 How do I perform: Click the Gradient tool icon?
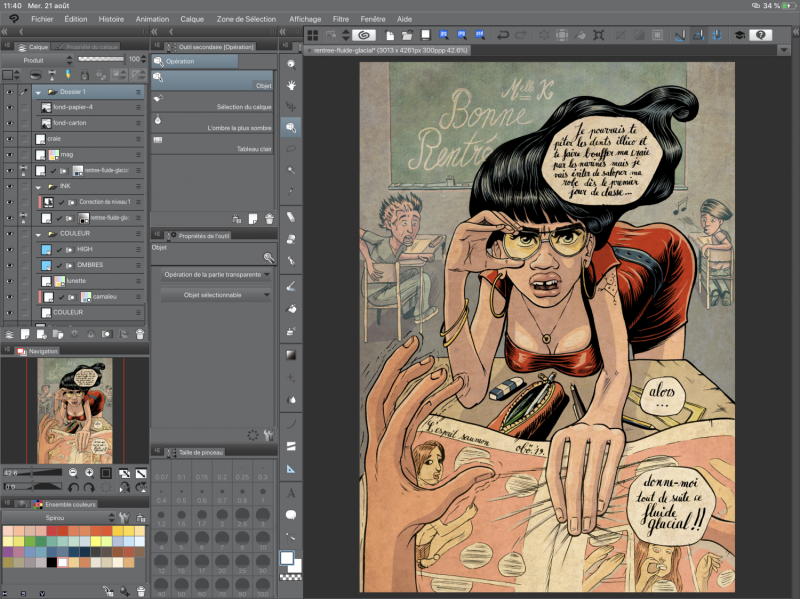click(291, 354)
